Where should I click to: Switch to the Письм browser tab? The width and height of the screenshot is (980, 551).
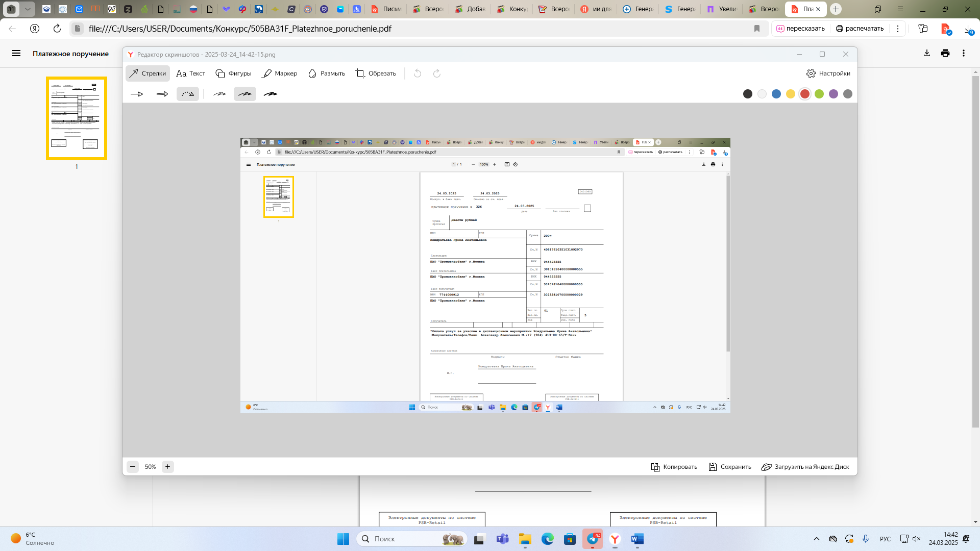click(x=386, y=9)
